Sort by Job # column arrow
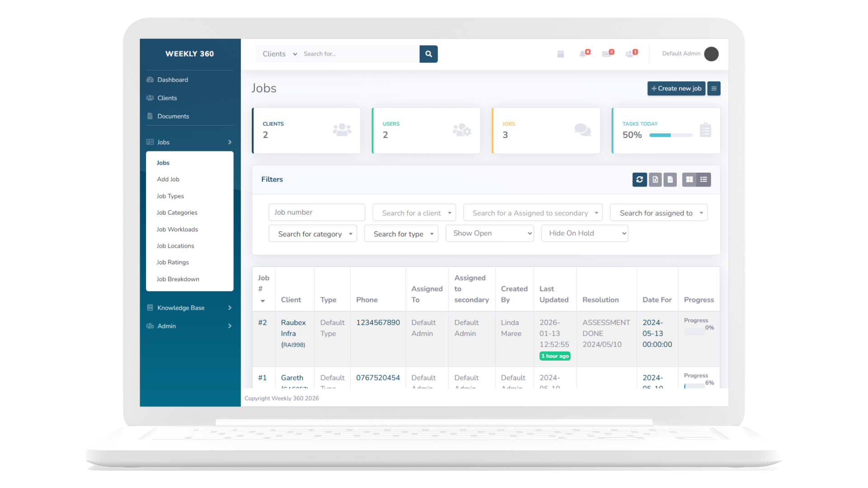 pos(263,301)
